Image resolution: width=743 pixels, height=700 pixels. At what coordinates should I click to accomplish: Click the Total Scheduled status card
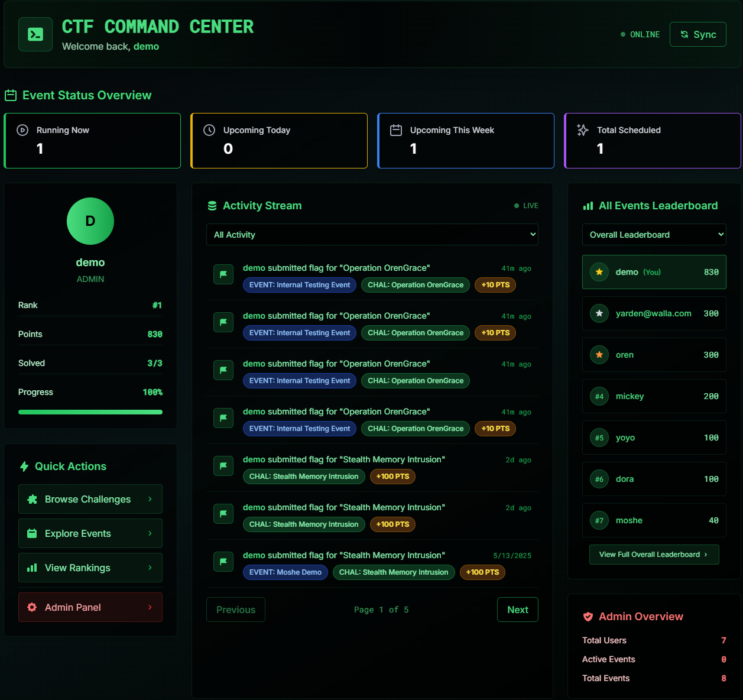pyautogui.click(x=653, y=141)
